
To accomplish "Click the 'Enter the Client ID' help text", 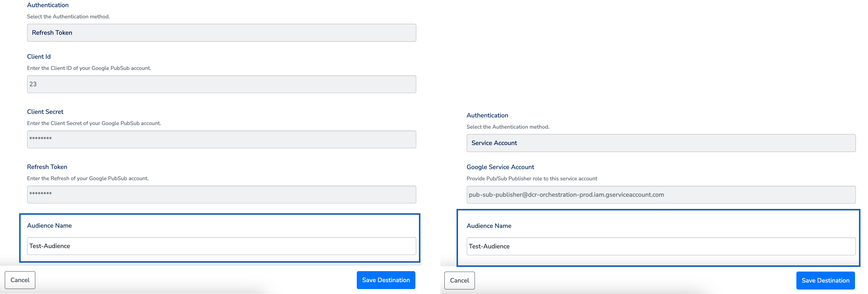I will 89,68.
